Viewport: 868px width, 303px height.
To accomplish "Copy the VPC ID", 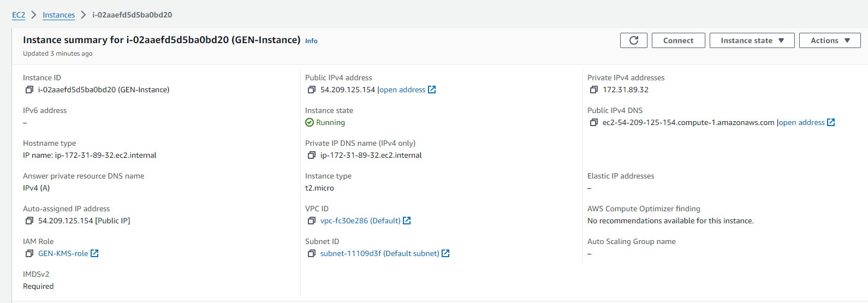I will [312, 221].
